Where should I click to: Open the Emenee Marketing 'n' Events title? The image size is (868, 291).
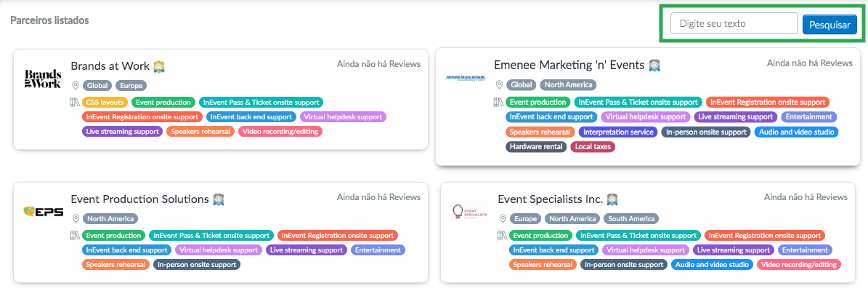tap(569, 65)
